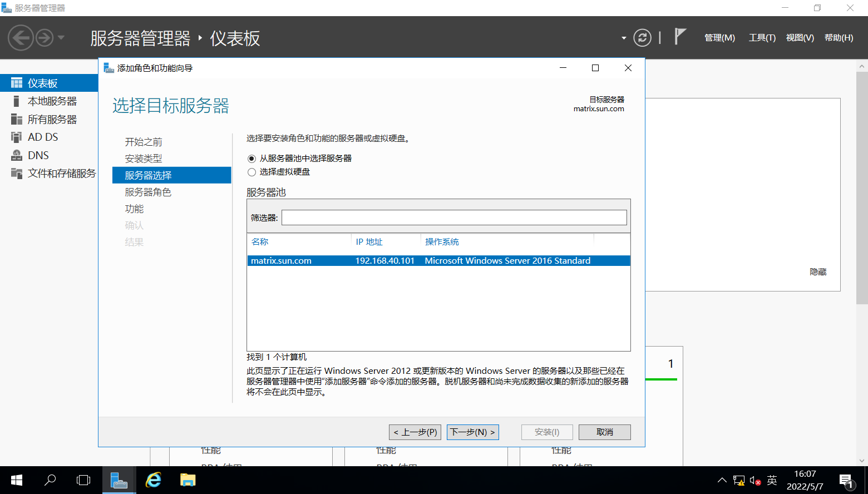Expand the dropdown arrow left of refresh
868x494 pixels.
624,38
